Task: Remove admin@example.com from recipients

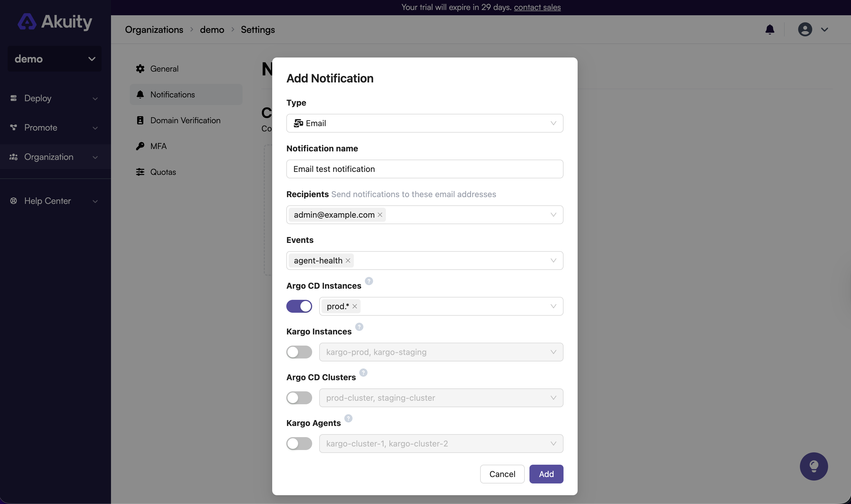Action: pyautogui.click(x=380, y=215)
